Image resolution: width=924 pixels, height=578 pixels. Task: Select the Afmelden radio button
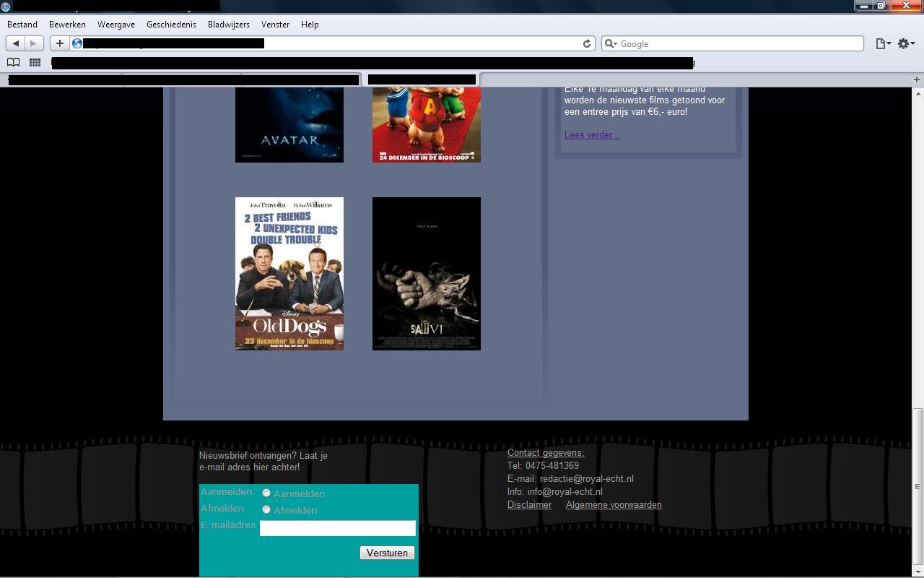pos(266,509)
